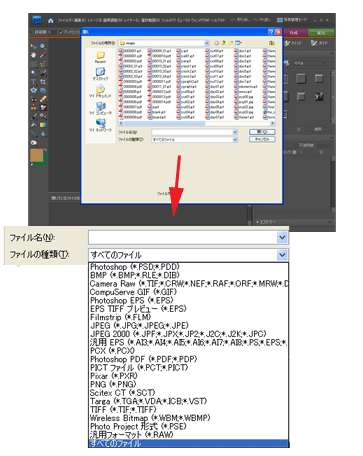Click the cancel button in open dialog
The height and width of the screenshot is (456, 363).
tap(262, 139)
